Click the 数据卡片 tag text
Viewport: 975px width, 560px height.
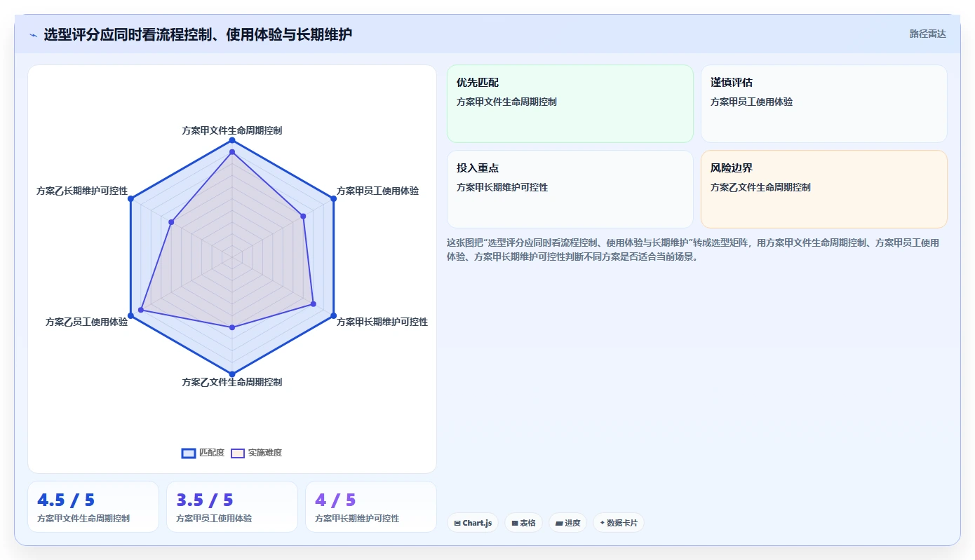622,523
